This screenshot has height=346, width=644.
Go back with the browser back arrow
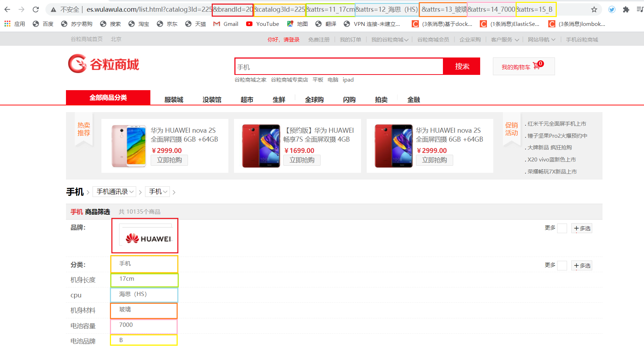(x=7, y=10)
